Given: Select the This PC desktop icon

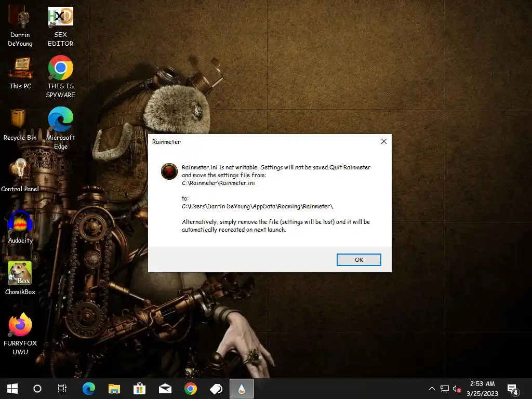Looking at the screenshot, I should [x=20, y=73].
